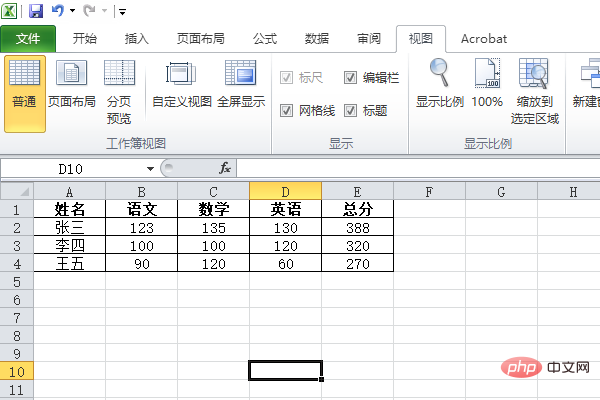Click the cell containing 王五
Screen dimensions: 600x400
[70, 263]
